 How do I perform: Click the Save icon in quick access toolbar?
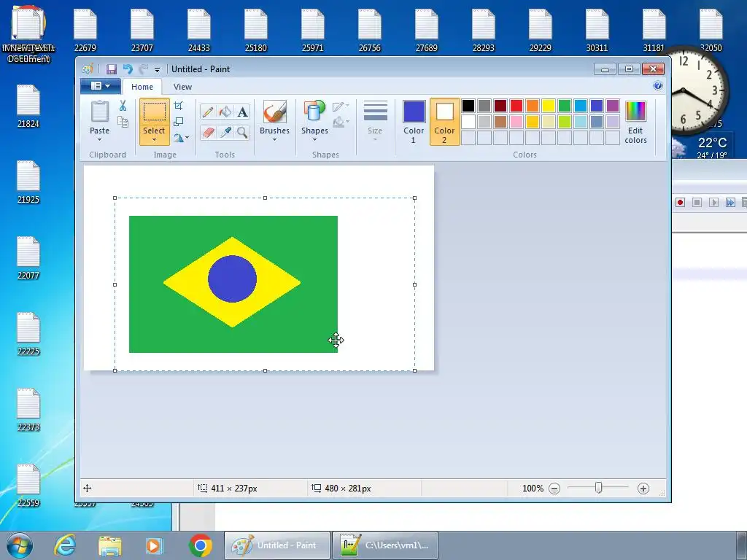tap(111, 69)
